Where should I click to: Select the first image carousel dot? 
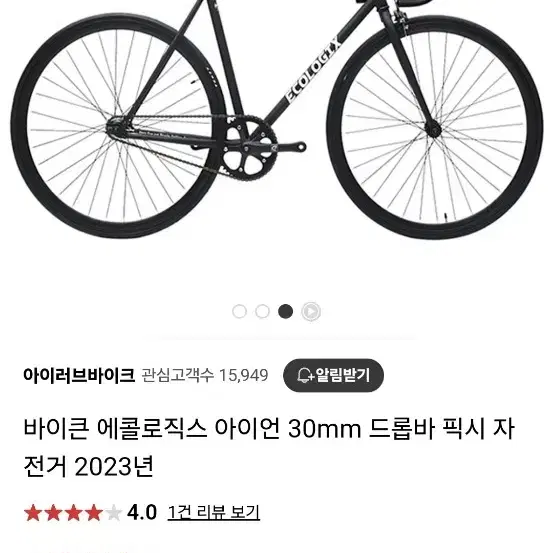click(239, 311)
